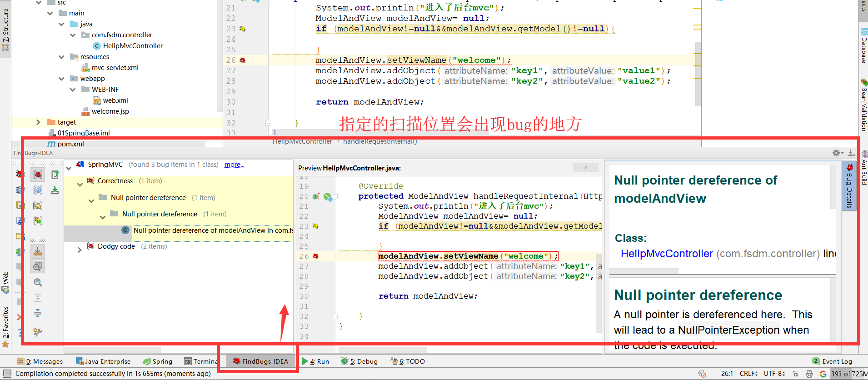Open the Web side panel

(5, 282)
